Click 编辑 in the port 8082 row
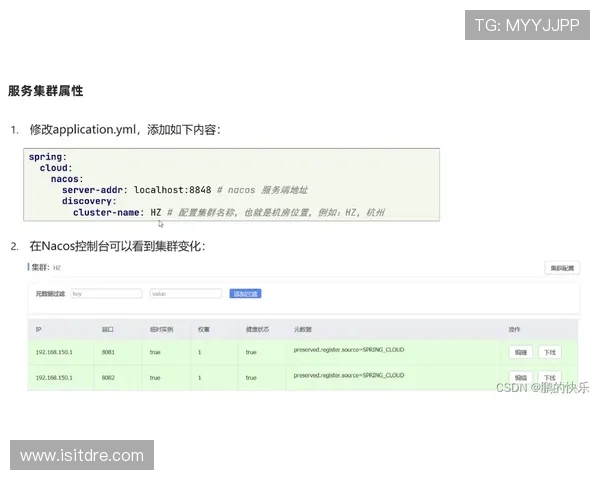Image resolution: width=600 pixels, height=480 pixels. pyautogui.click(x=520, y=377)
